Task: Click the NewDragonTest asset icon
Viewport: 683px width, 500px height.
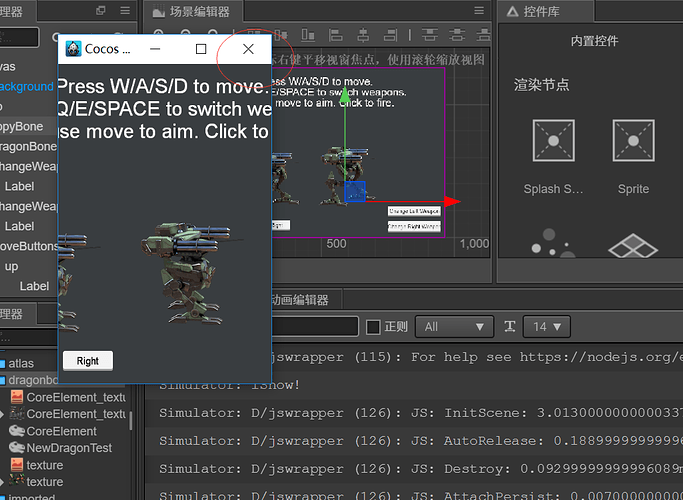Action: coord(17,448)
